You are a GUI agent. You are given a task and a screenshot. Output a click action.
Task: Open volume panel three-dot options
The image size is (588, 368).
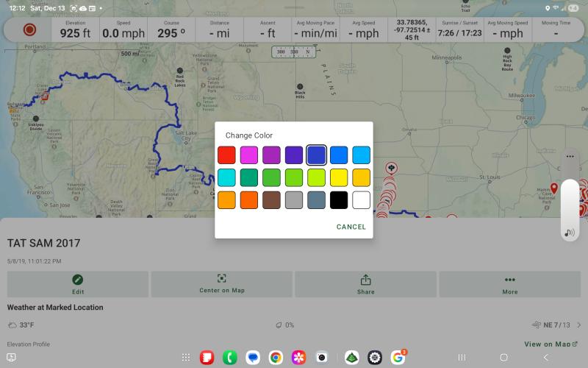point(570,157)
